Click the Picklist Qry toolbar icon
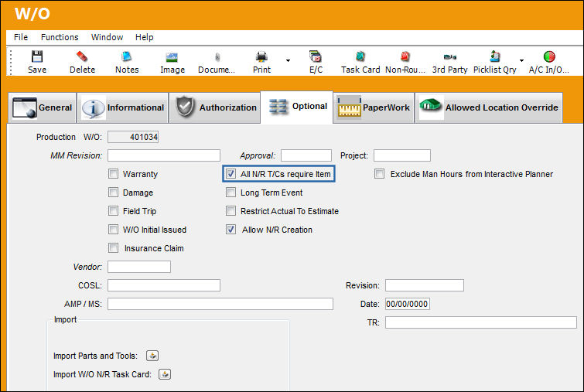This screenshot has height=392, width=584. (494, 56)
